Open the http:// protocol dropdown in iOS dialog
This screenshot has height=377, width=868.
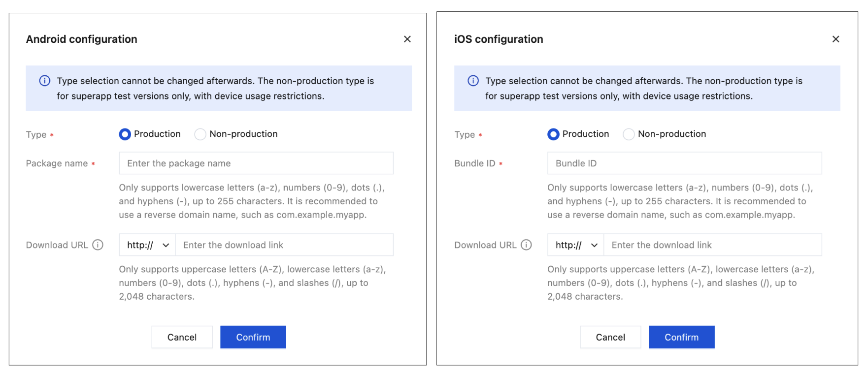point(576,245)
